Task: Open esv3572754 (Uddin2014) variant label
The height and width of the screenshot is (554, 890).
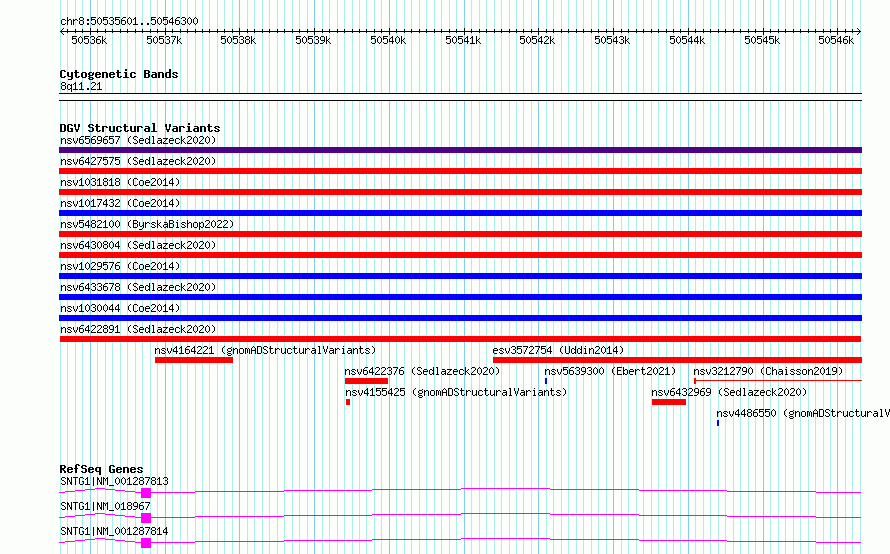Action: 558,350
